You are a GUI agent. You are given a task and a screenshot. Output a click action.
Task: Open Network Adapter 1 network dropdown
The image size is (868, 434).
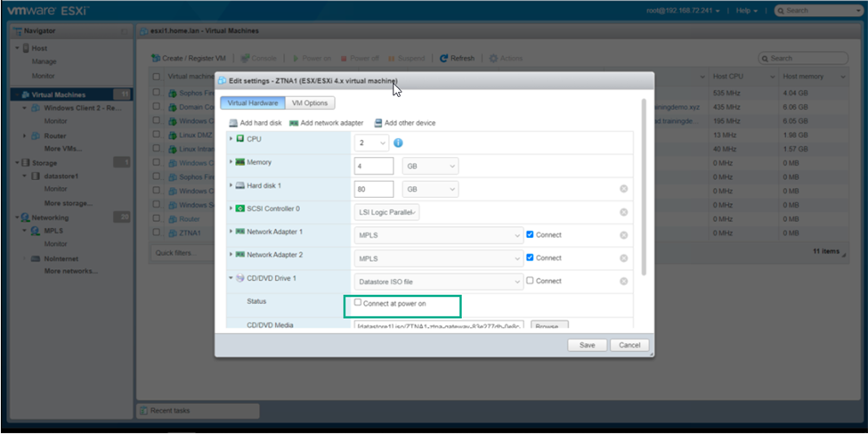(x=438, y=235)
